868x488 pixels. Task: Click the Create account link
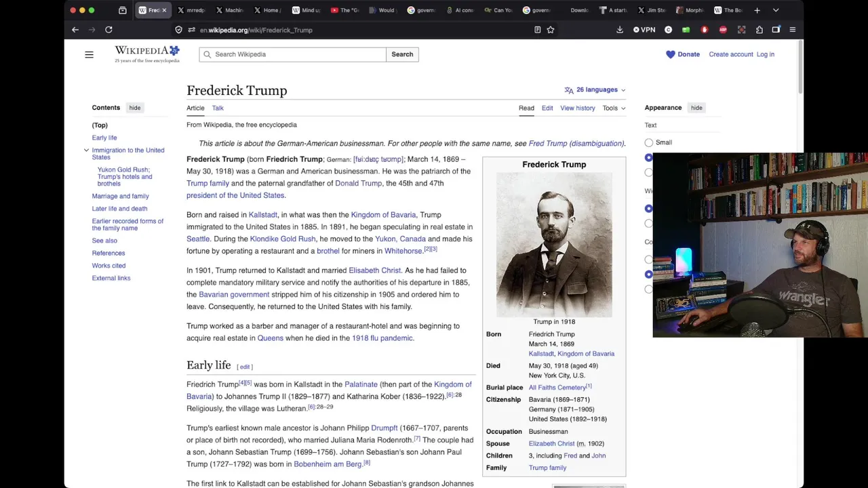(731, 54)
